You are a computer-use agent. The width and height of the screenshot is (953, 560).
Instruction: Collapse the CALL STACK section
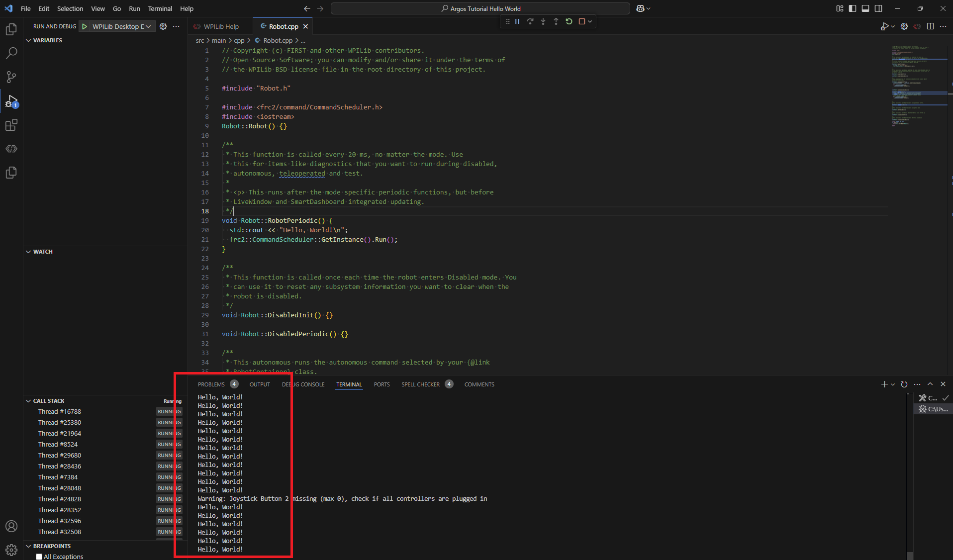click(x=28, y=401)
